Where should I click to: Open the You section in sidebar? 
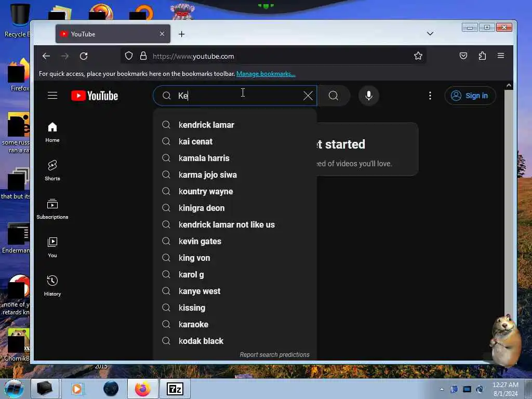52,247
